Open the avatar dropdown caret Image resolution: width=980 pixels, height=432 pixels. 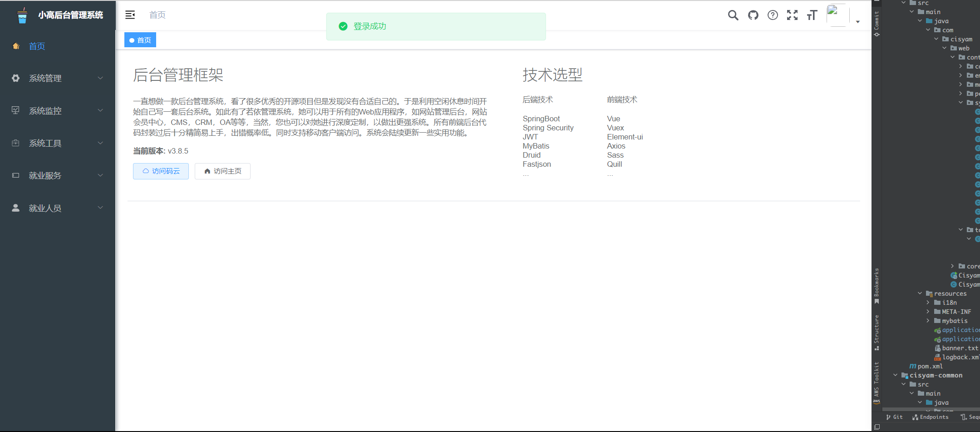[857, 22]
